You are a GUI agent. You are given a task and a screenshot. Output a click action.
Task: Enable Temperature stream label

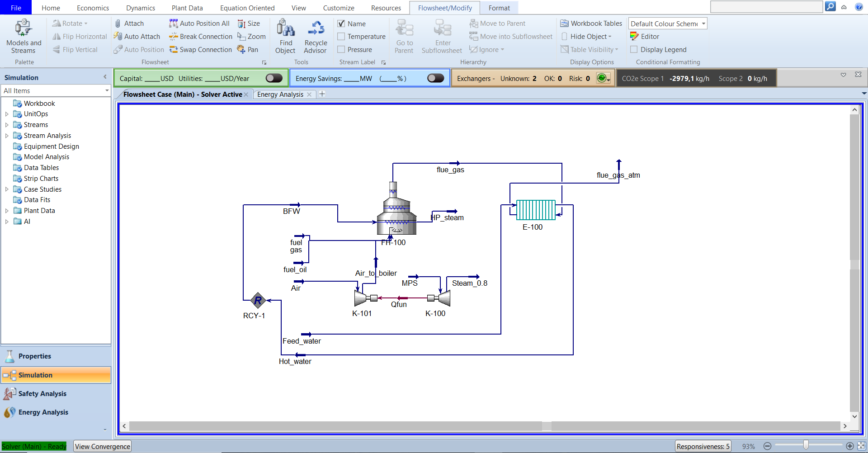point(341,37)
